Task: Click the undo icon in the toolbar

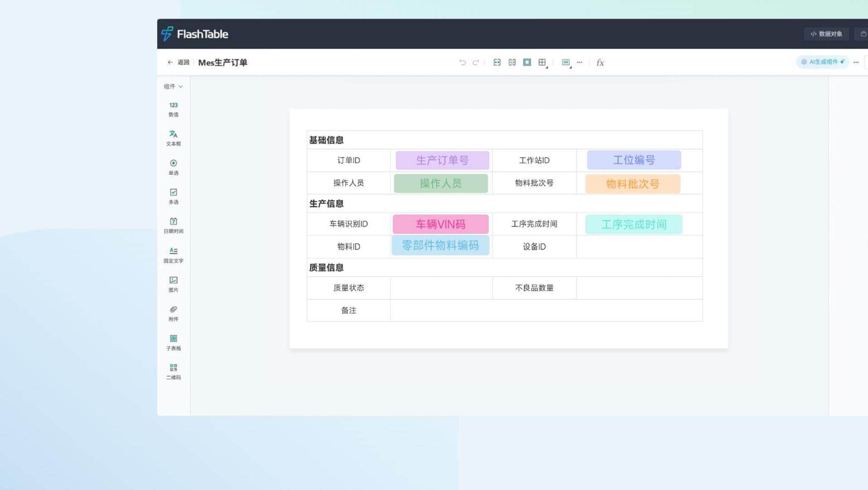Action: tap(462, 62)
